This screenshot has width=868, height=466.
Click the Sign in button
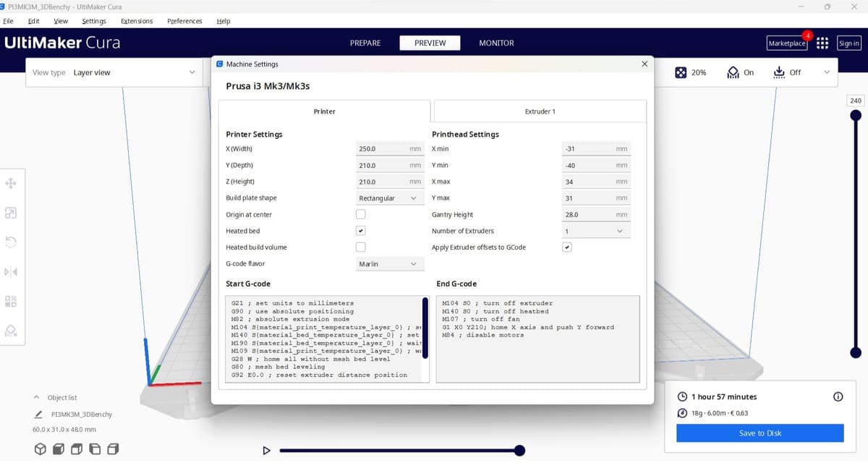point(848,43)
